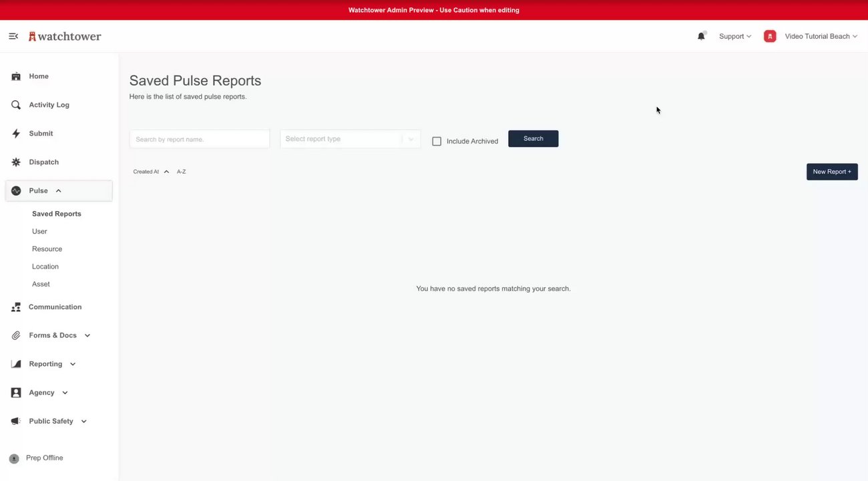Open Communication in sidebar

point(55,307)
